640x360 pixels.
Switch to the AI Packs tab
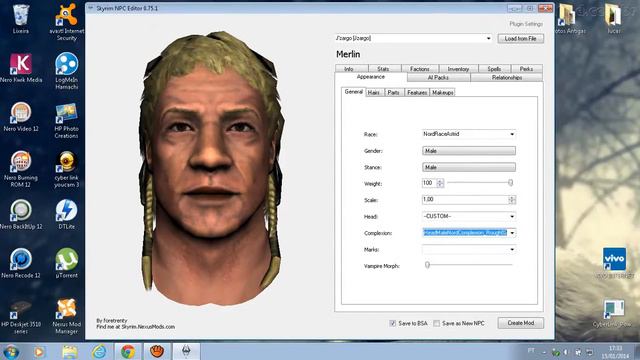click(438, 78)
